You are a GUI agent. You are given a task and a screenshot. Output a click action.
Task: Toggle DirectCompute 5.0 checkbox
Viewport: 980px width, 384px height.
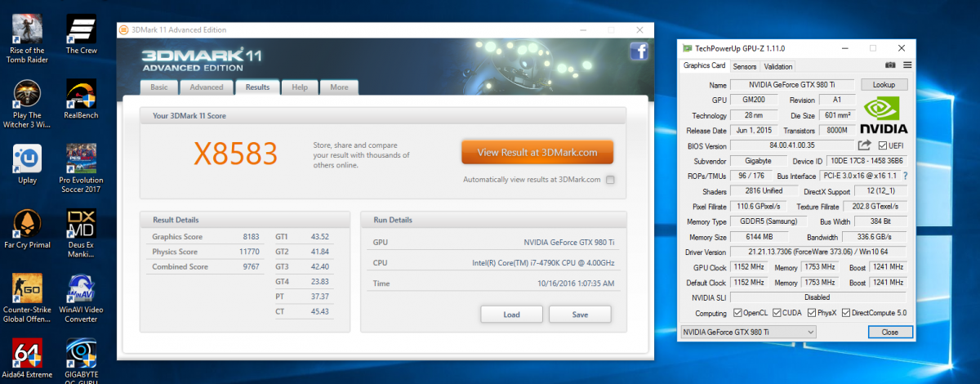847,313
